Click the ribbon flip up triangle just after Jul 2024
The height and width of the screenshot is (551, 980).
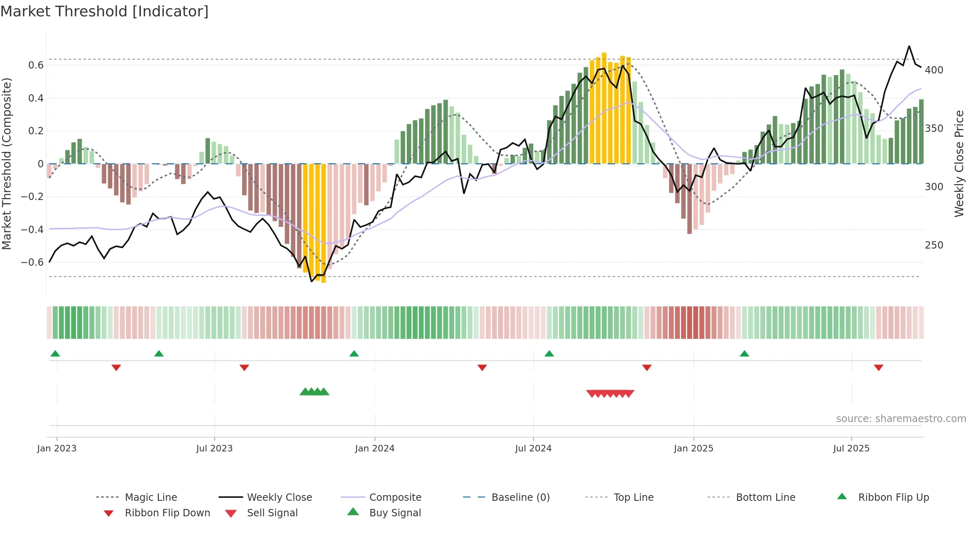[549, 353]
